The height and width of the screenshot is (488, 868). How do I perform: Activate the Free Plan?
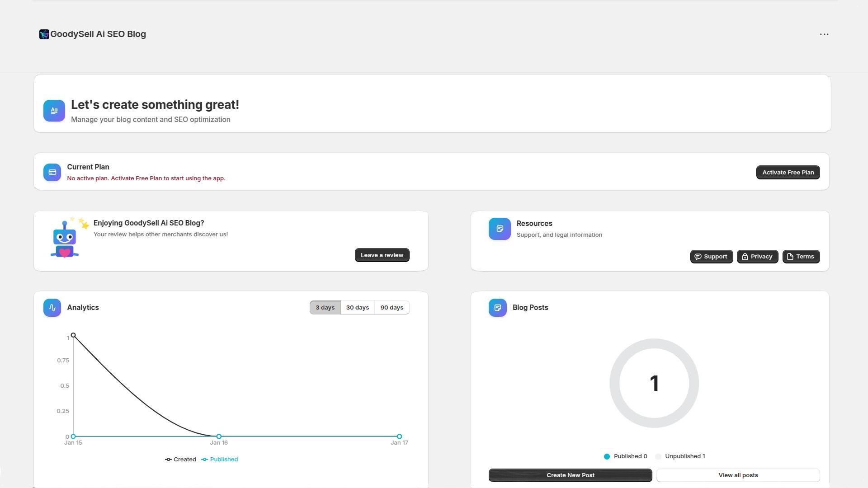coord(788,172)
